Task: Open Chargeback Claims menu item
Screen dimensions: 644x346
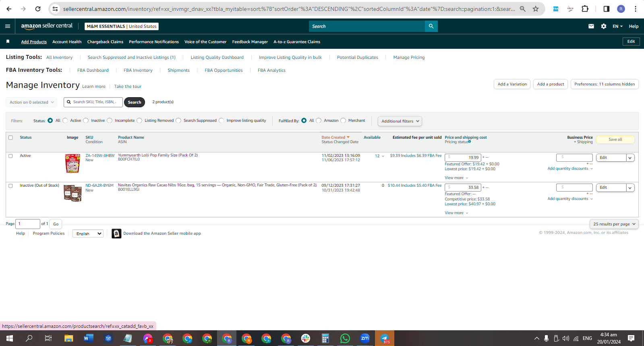Action: coord(105,42)
